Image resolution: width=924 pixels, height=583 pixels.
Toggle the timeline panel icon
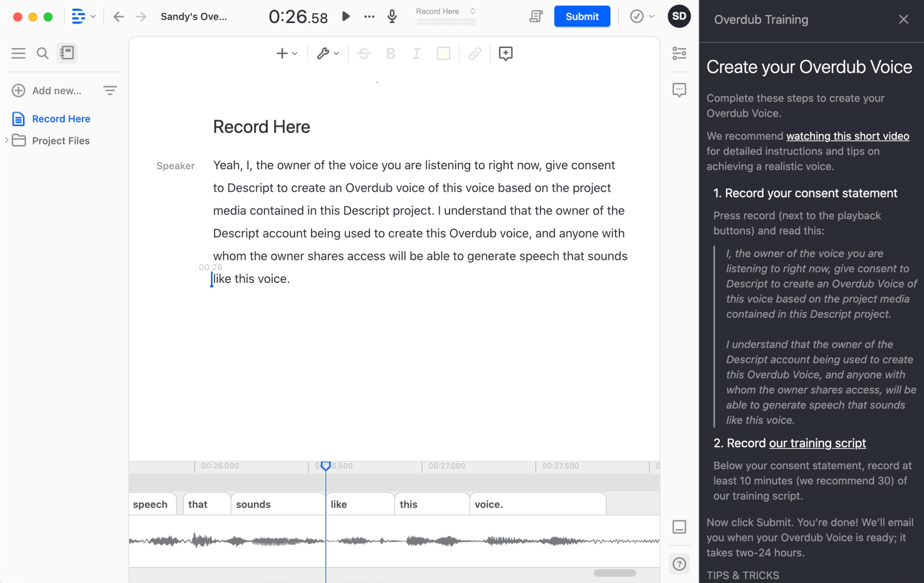click(x=679, y=527)
